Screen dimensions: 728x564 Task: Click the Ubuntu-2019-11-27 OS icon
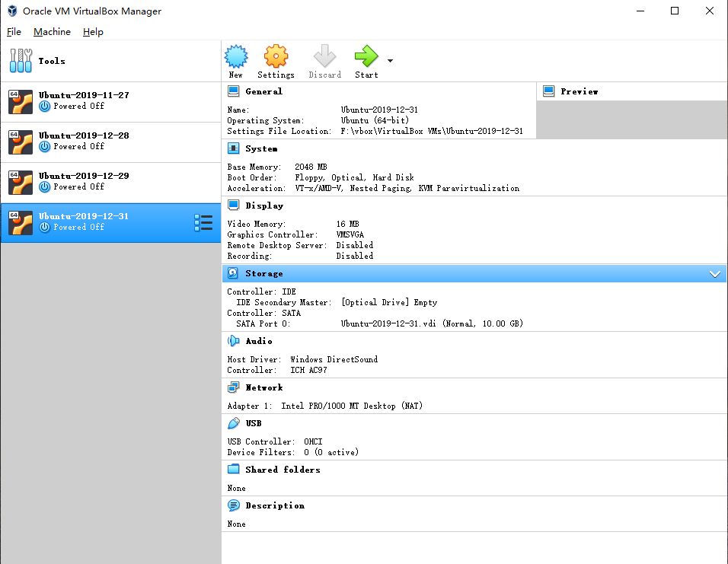coord(21,102)
